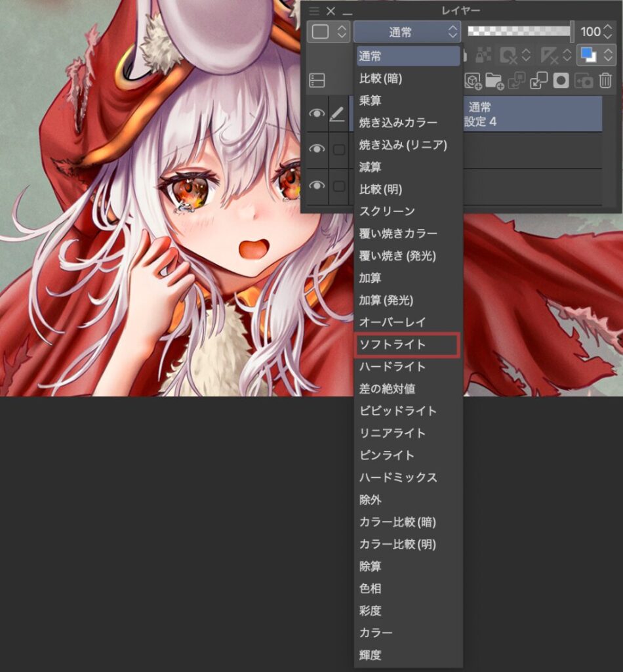Choose the 差の絶対値 blend mode
This screenshot has width=623, height=672.
408,388
